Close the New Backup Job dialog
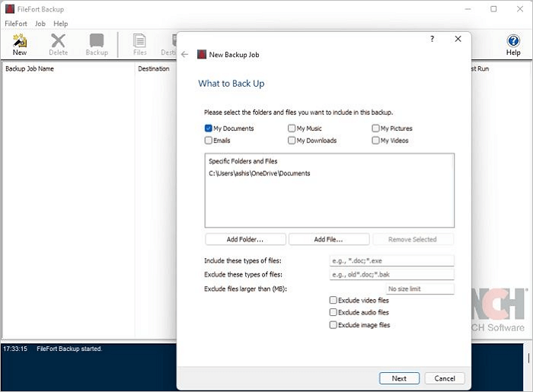The width and height of the screenshot is (533, 392). click(x=458, y=39)
